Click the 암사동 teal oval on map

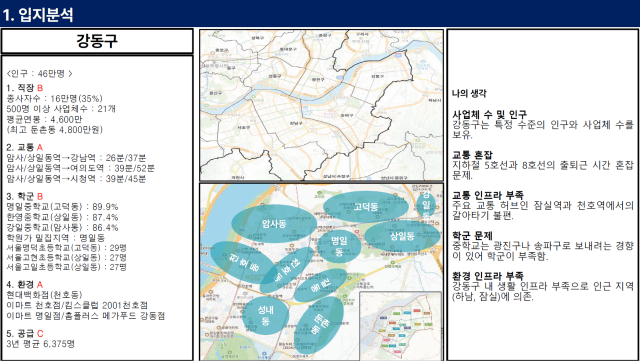[274, 224]
